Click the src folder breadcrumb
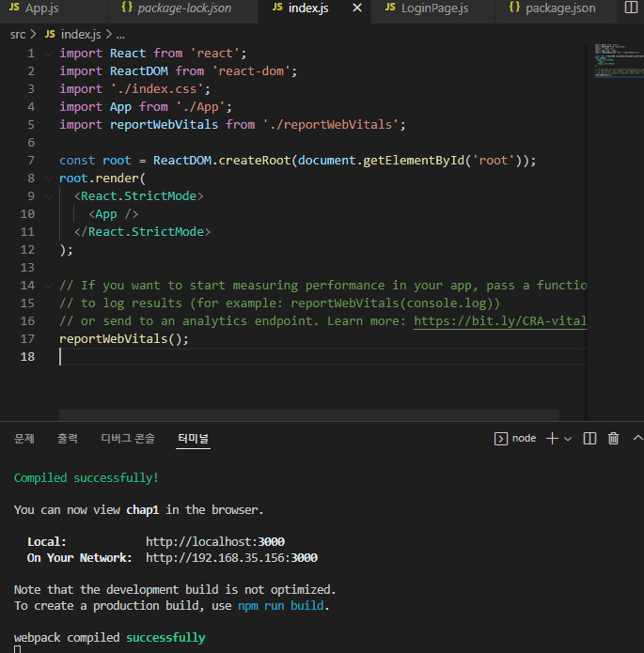 coord(18,34)
